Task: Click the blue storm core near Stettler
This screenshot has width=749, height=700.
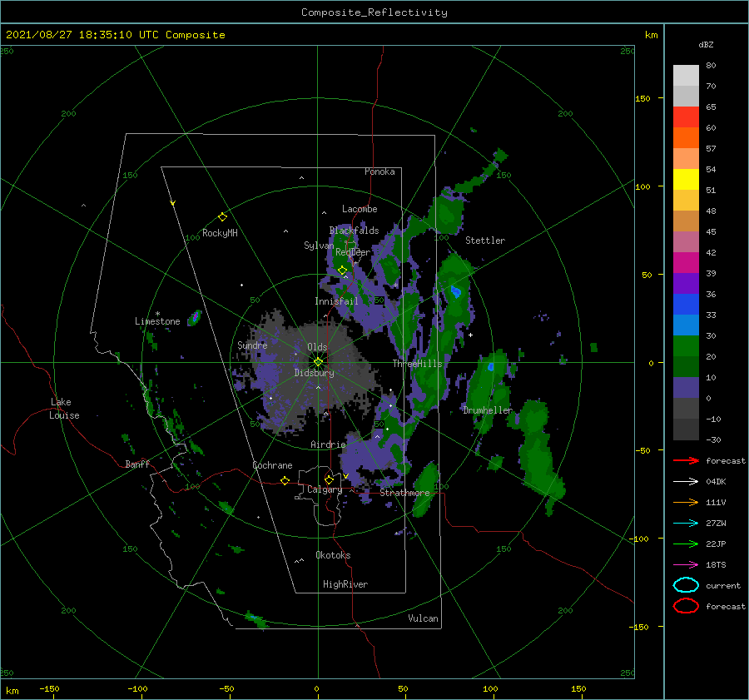Action: 456,291
